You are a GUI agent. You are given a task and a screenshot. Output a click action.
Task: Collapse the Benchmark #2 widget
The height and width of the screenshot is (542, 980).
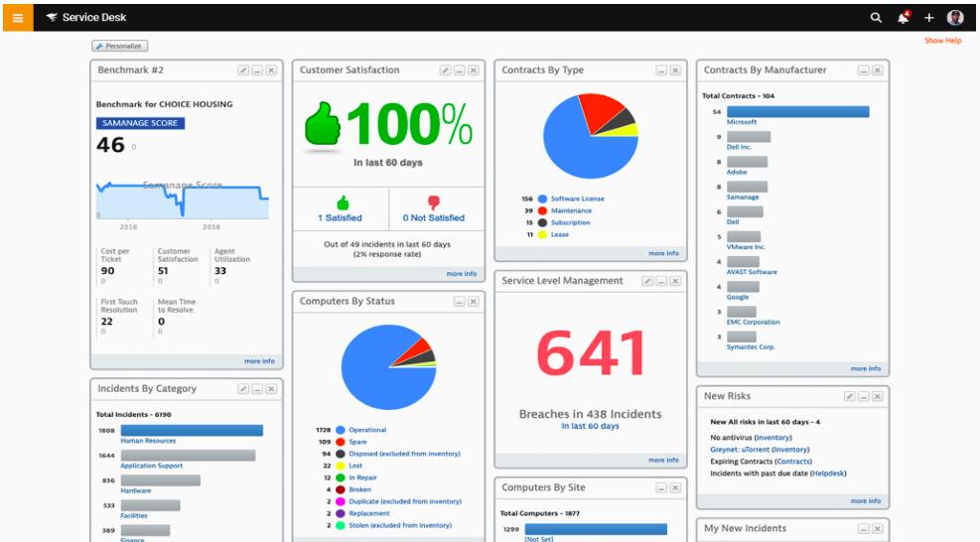[257, 70]
